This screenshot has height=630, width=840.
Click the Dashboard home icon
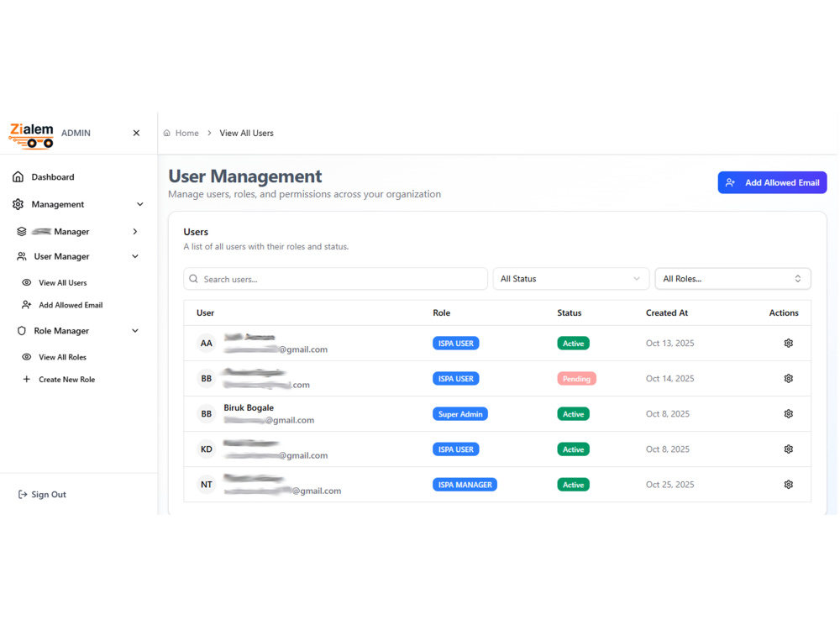18,176
